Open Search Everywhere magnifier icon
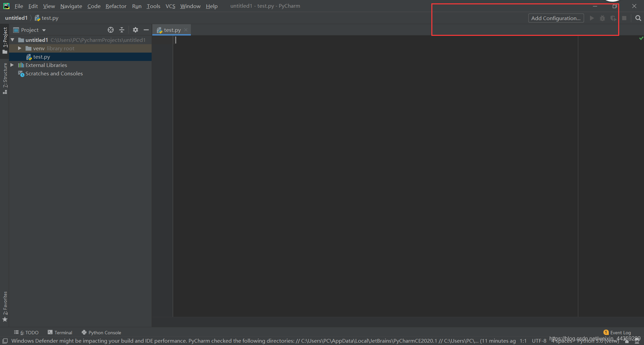Image resolution: width=644 pixels, height=345 pixels. 638,18
